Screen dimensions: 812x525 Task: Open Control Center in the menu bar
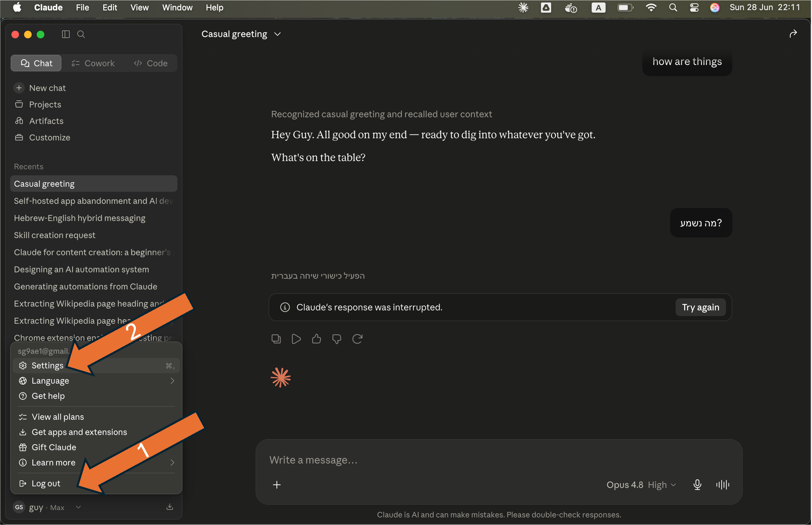(694, 8)
